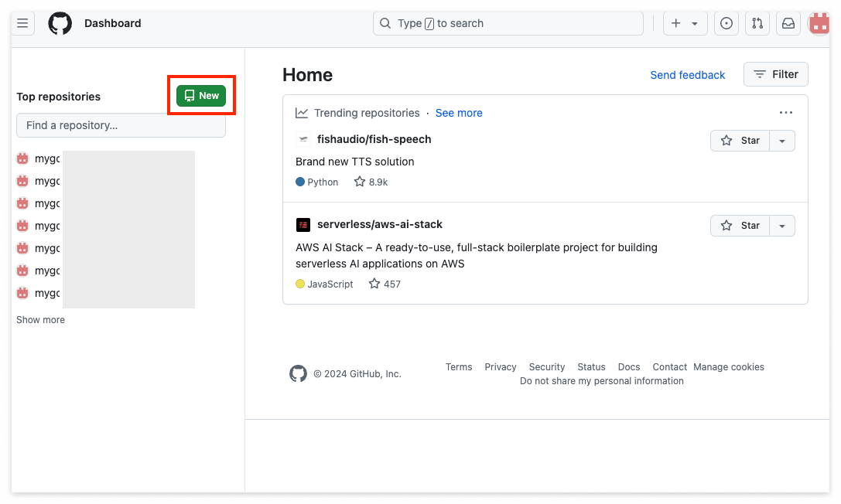The width and height of the screenshot is (841, 504).
Task: Open the Terms footer link
Action: click(x=459, y=367)
